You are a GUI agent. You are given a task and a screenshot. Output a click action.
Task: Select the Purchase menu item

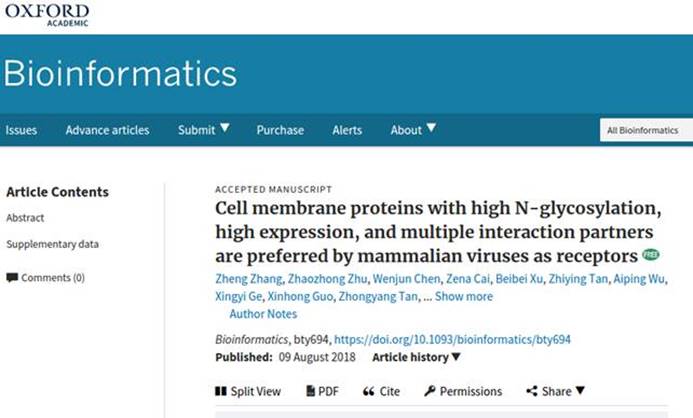point(280,130)
